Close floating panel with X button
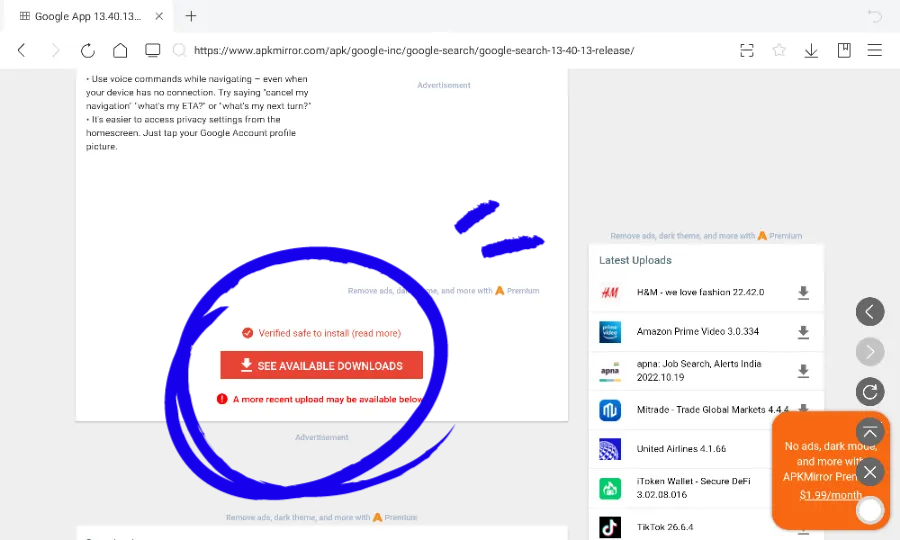Screen dimensions: 900x540 click(870, 472)
